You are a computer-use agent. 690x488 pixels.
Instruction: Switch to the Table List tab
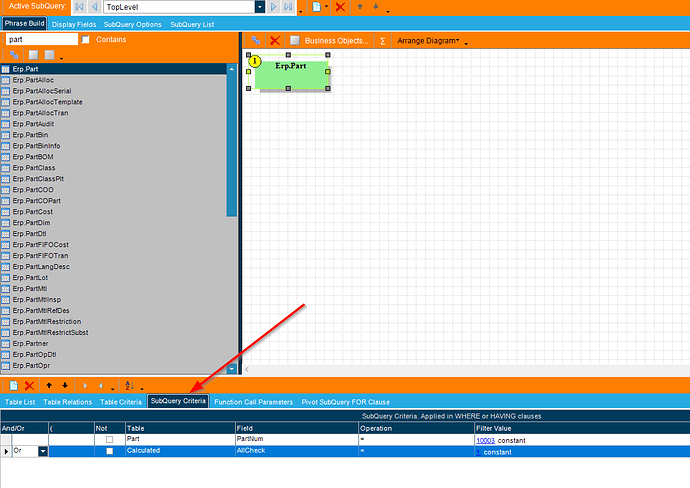20,402
